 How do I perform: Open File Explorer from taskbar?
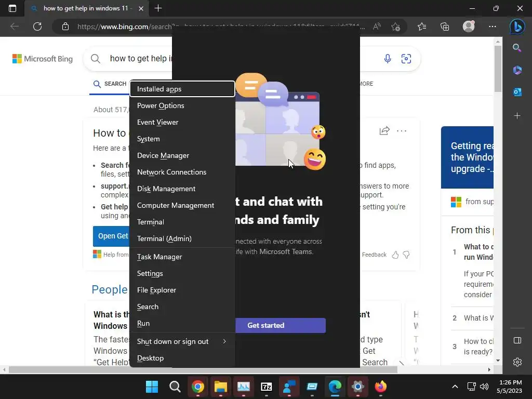pyautogui.click(x=220, y=387)
